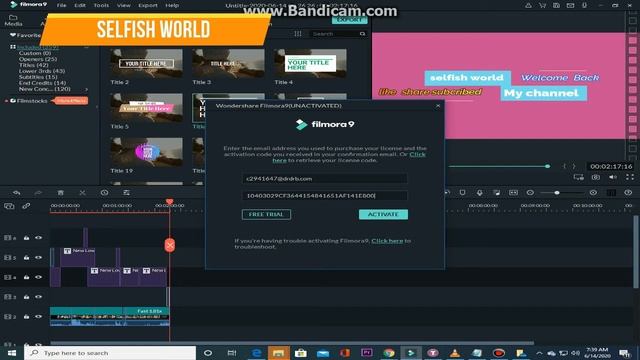Open the Tools menu
Image resolution: width=640 pixels, height=360 pixels.
[101, 5]
